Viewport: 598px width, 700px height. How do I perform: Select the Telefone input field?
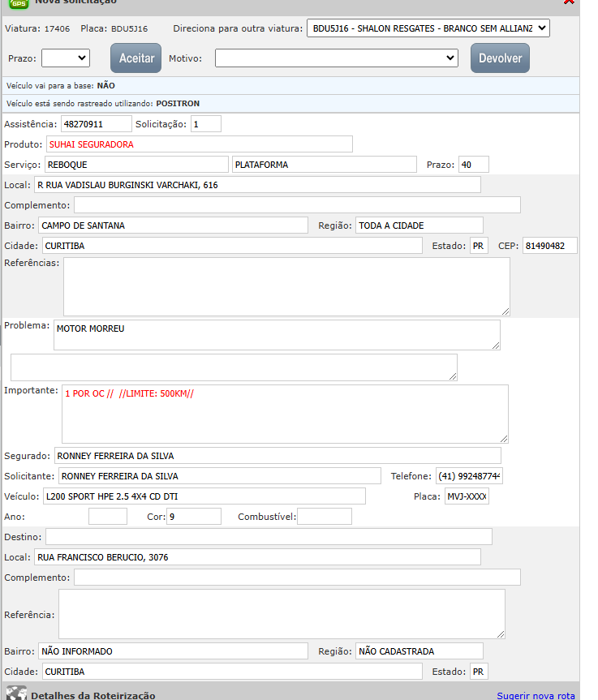tap(469, 475)
